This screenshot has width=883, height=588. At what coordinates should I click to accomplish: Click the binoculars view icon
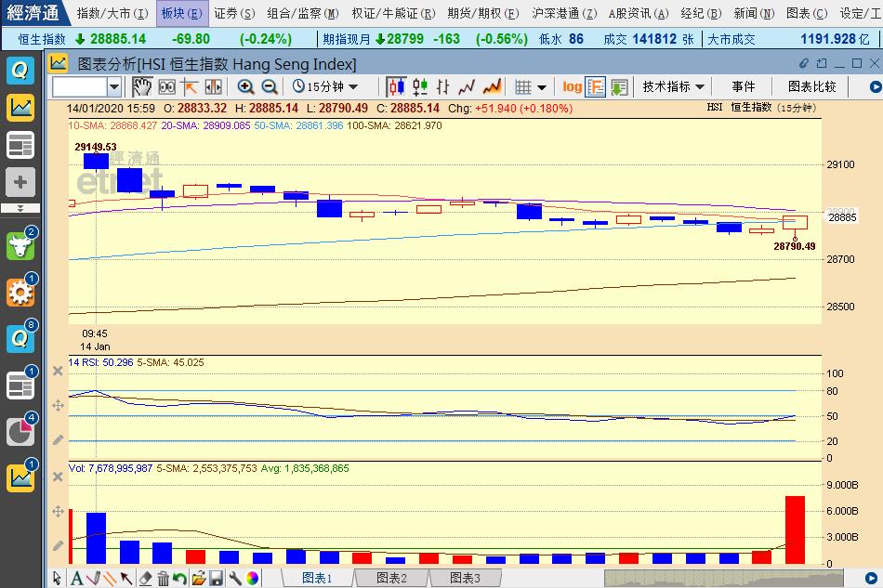(x=166, y=86)
